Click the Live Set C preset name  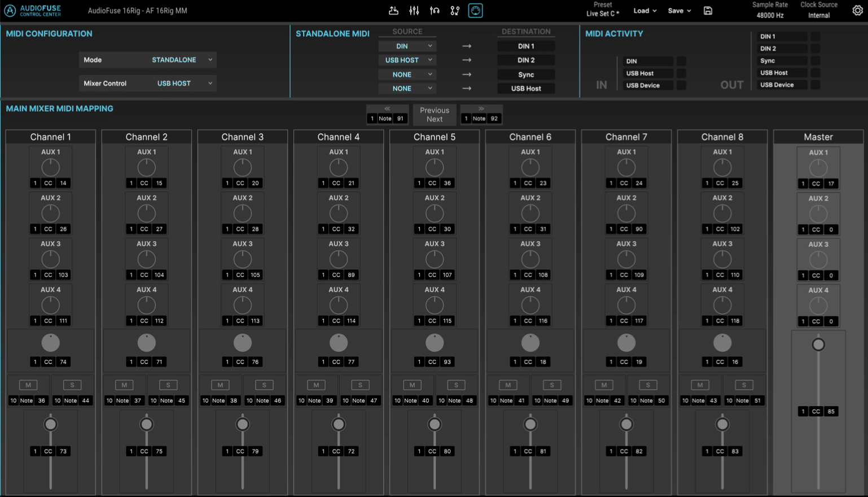pos(602,14)
